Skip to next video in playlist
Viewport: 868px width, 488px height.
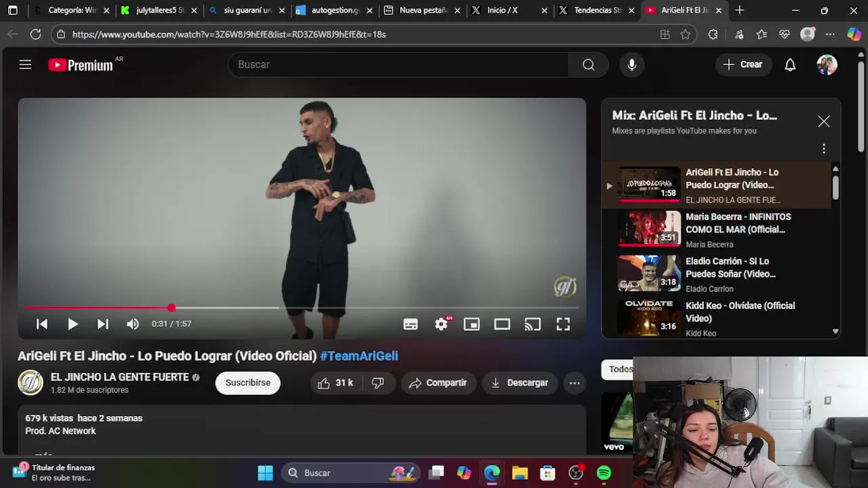click(102, 324)
